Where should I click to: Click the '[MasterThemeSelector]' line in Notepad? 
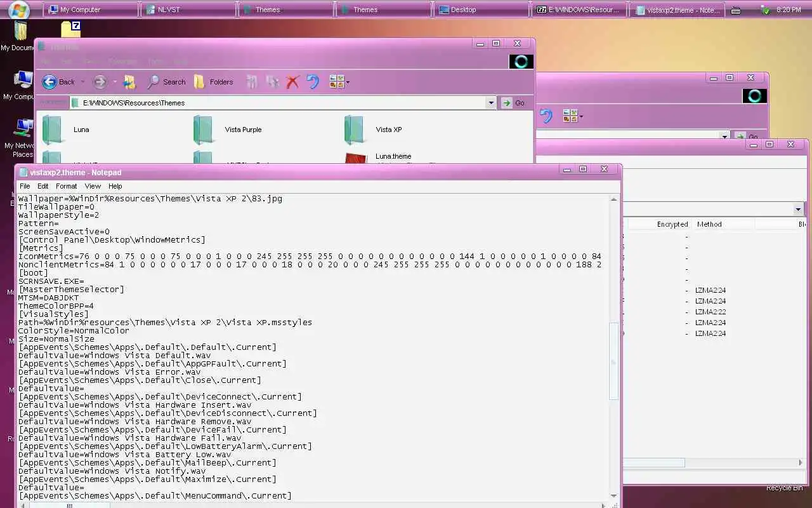coord(71,290)
